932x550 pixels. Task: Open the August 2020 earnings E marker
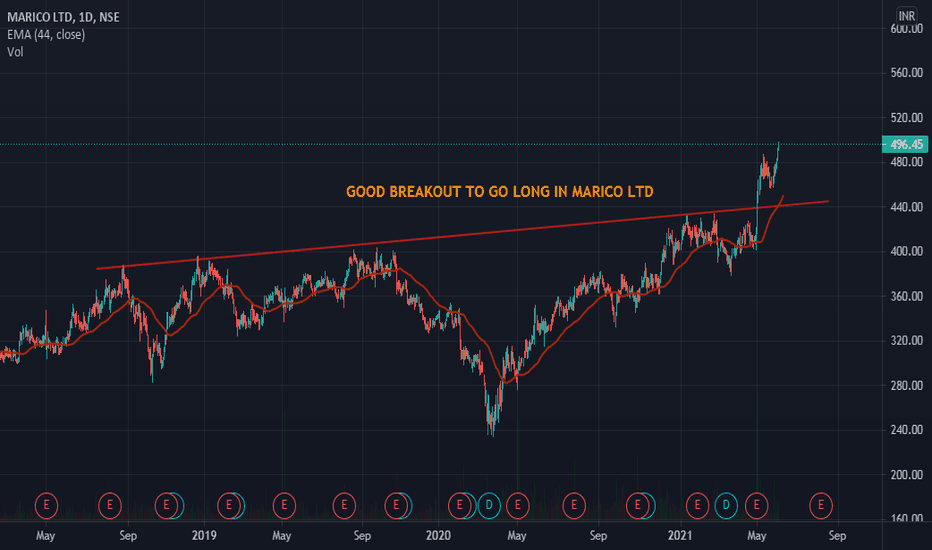click(x=574, y=506)
